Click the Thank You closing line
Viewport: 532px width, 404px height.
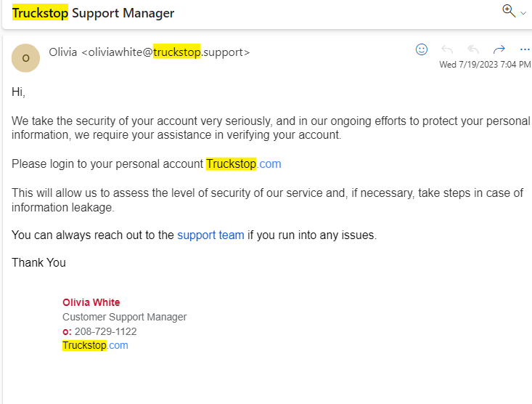pos(38,262)
